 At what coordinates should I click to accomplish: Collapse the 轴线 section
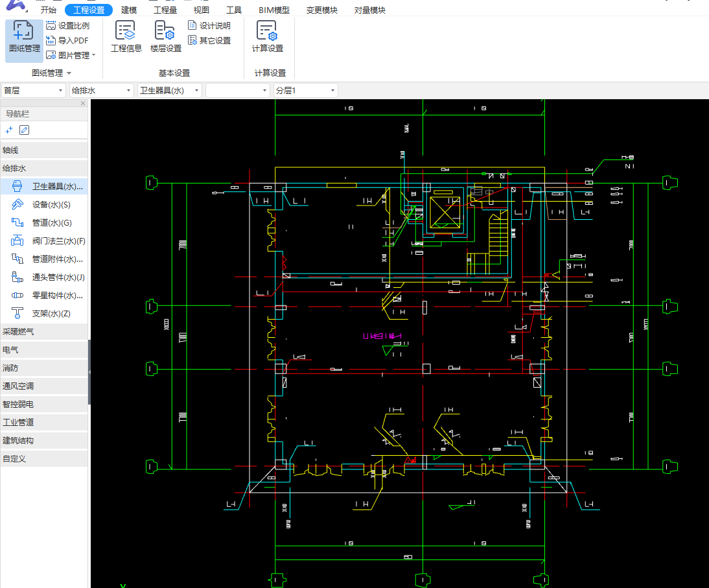coord(44,150)
